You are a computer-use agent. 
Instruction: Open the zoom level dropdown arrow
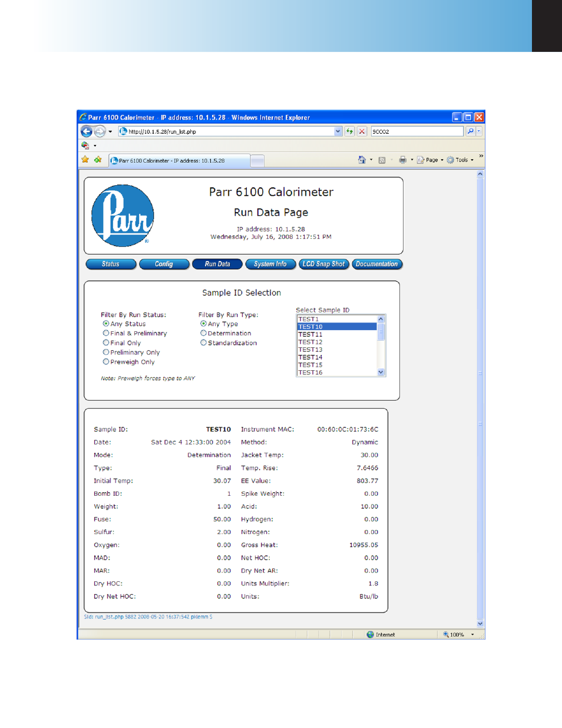pyautogui.click(x=472, y=635)
